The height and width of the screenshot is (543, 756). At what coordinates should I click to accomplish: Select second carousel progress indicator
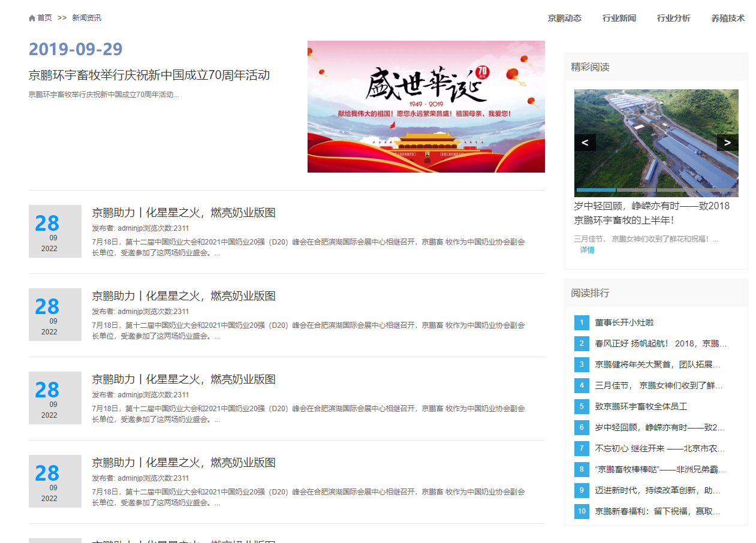tap(636, 190)
